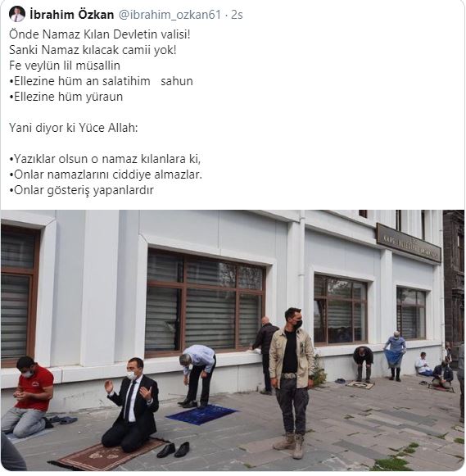Click the text 'Fe veylün lil müsallin'
466x476 pixels.
(65, 66)
